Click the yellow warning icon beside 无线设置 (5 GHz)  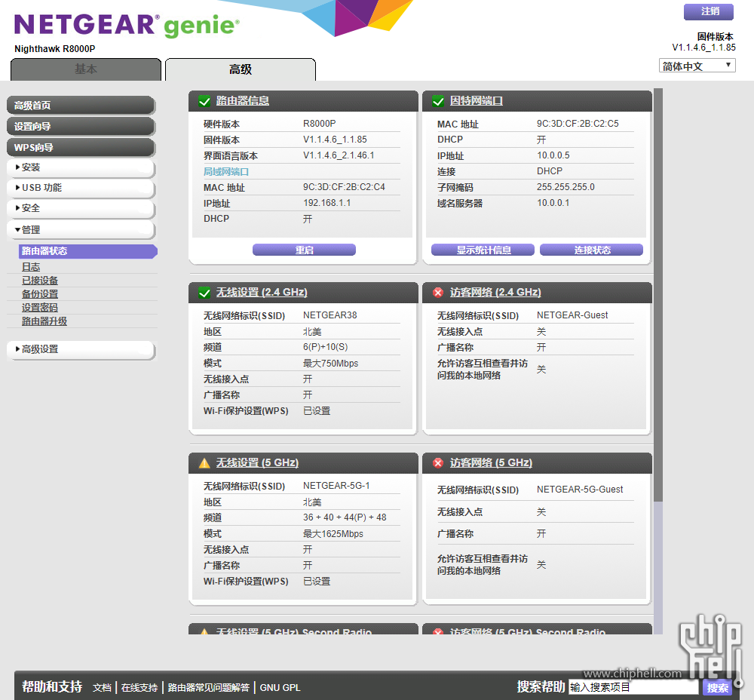(204, 463)
